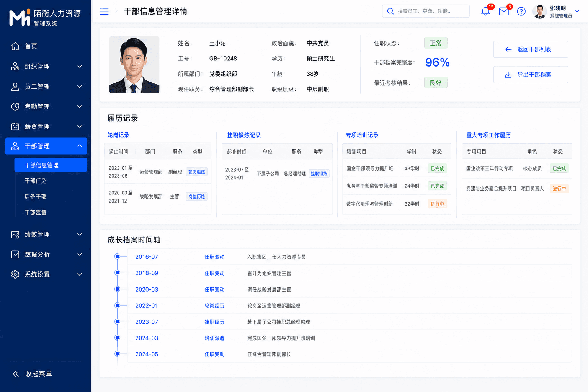This screenshot has height=392, width=588.
Task: Click the 2022-01 timeline marker dot
Action: tap(117, 305)
